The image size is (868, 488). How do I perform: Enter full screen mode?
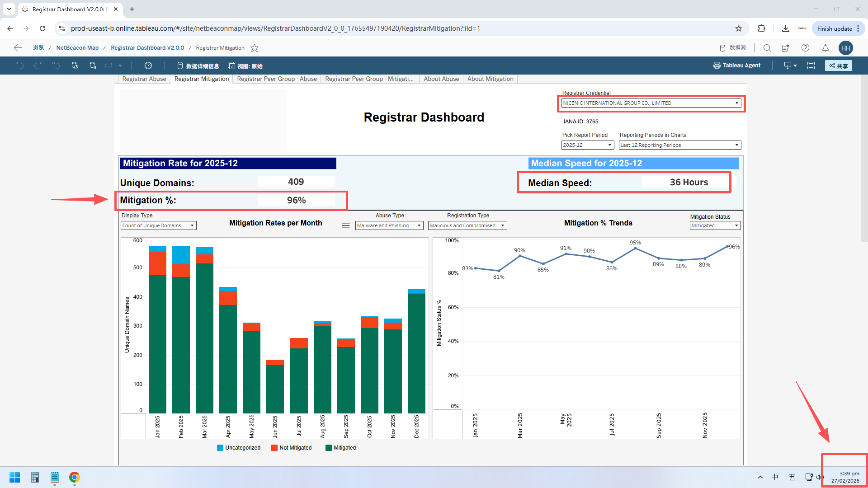click(811, 66)
